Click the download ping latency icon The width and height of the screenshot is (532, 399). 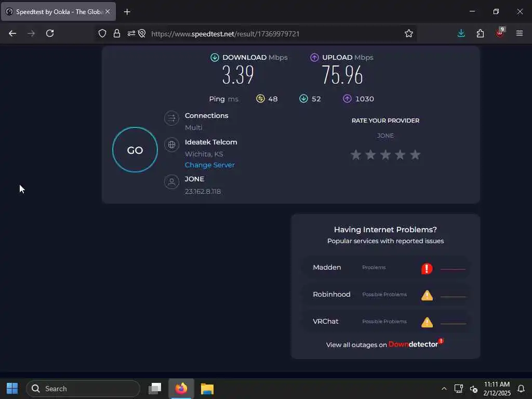[x=303, y=99]
